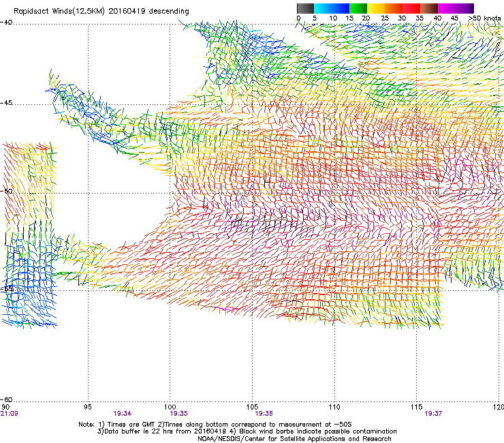This screenshot has width=504, height=443.
Task: Select the '-55' latitude label
Action: click(6, 288)
